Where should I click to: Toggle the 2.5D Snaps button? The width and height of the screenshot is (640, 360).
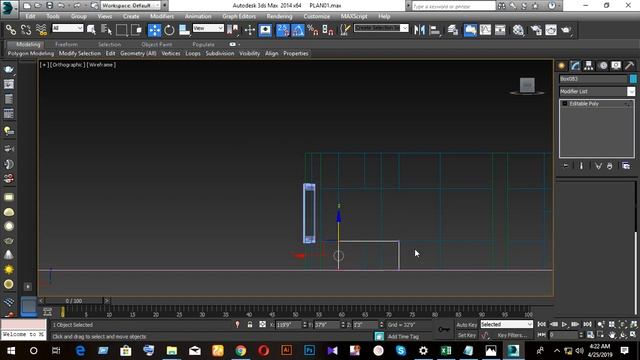point(283,30)
